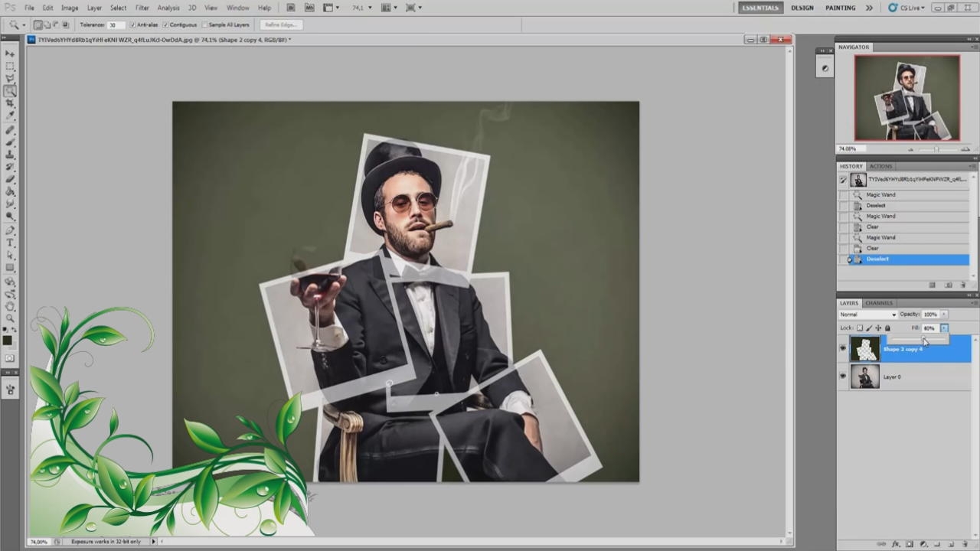Expand more workspaces chevron
The width and height of the screenshot is (980, 551).
point(869,8)
